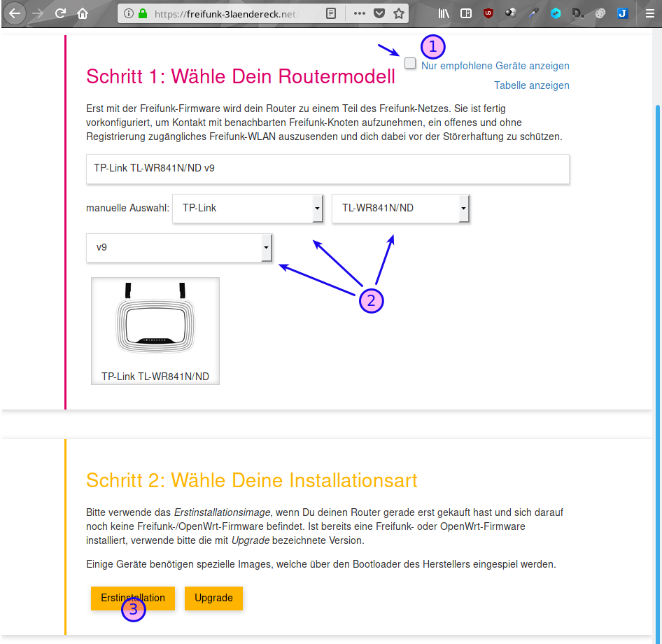Open the page actions three-dots menu
This screenshot has height=644, width=662.
pyautogui.click(x=359, y=13)
